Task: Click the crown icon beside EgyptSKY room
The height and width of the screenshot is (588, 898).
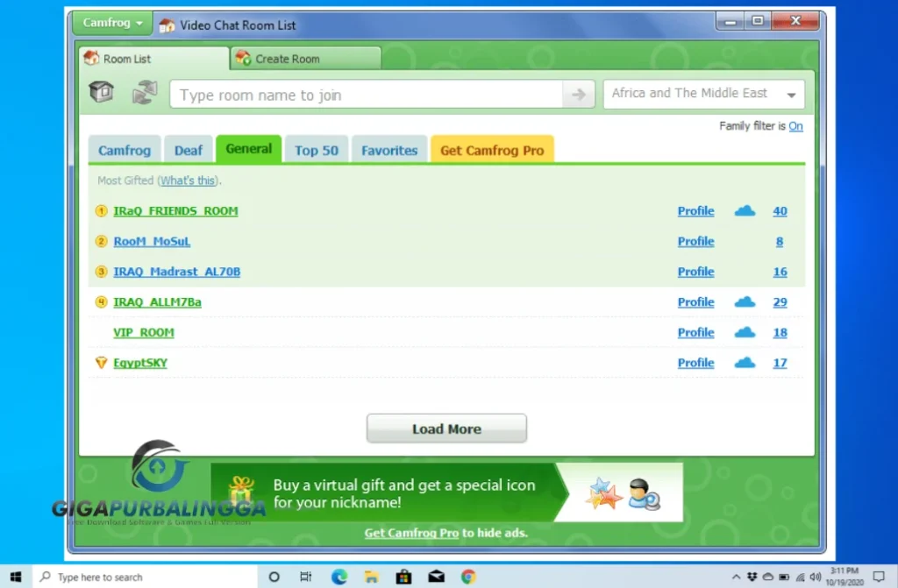Action: [99, 362]
